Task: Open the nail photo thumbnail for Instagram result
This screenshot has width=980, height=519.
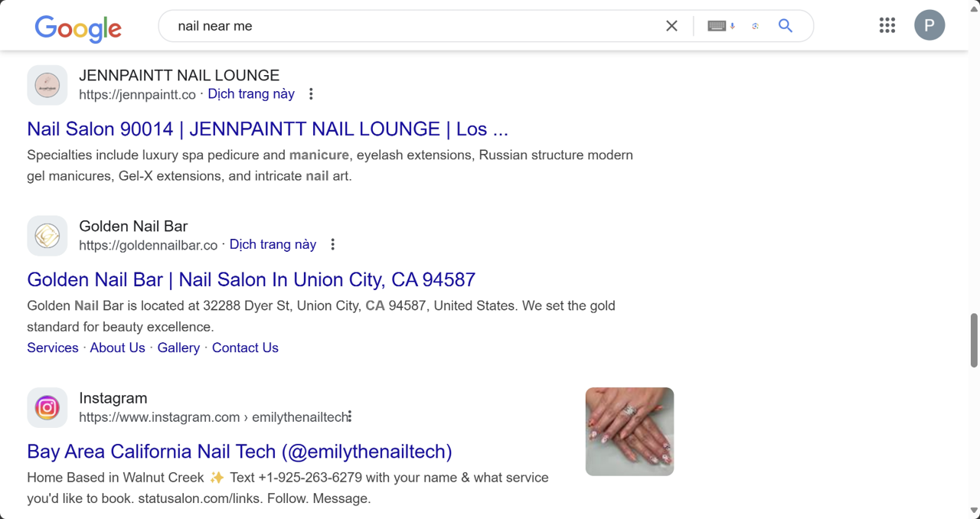Action: [x=629, y=431]
